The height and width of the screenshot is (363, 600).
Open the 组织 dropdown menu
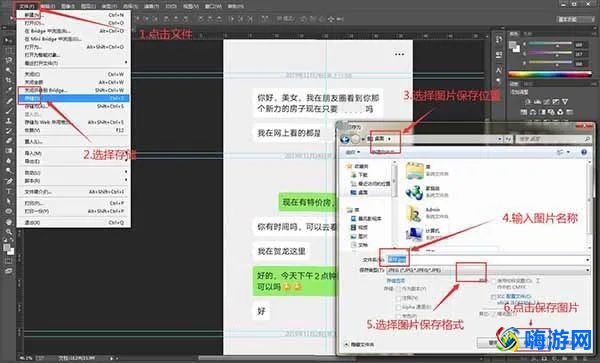[353, 153]
